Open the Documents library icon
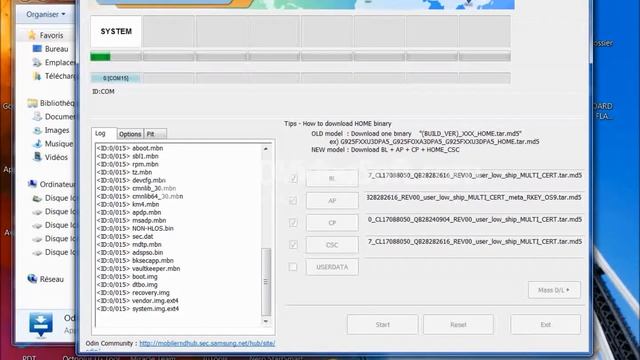The height and width of the screenshot is (360, 640). click(37, 116)
